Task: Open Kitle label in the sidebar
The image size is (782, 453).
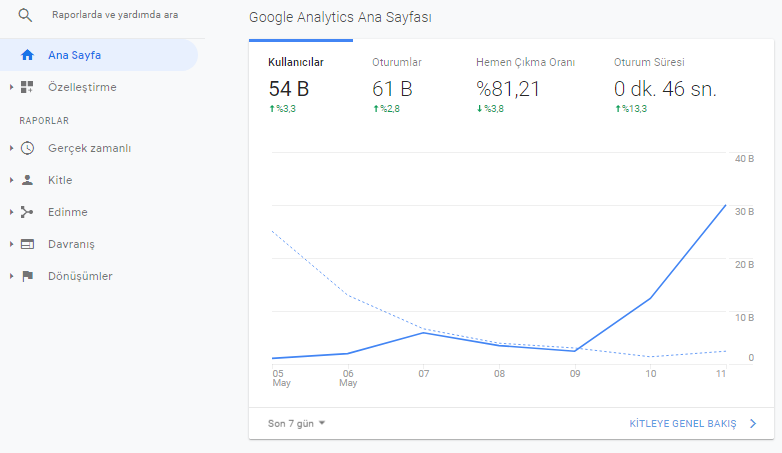Action: point(60,180)
